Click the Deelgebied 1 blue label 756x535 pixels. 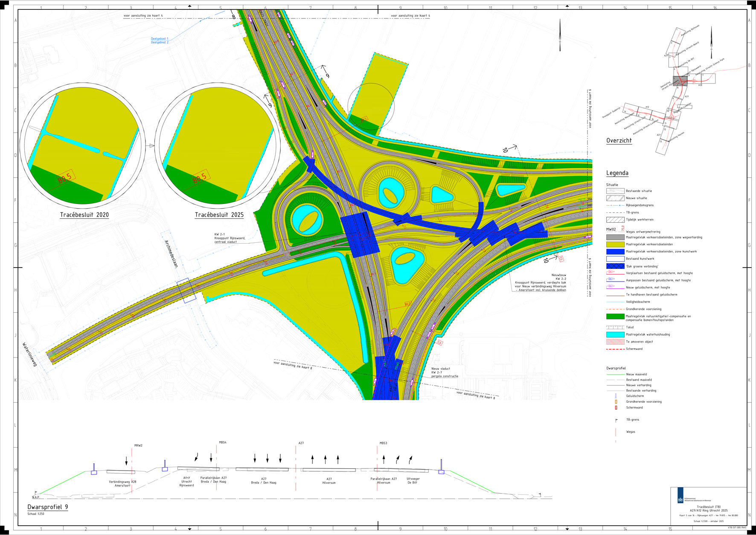click(159, 39)
